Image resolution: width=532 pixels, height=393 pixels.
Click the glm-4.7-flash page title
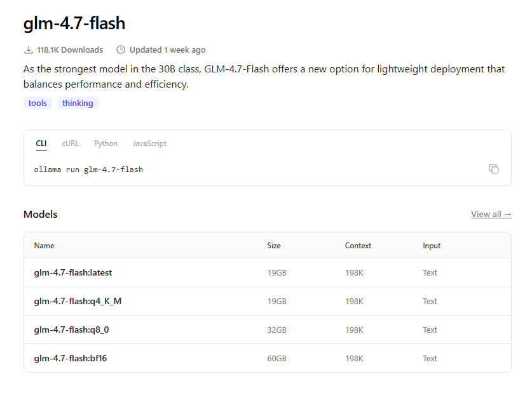74,23
